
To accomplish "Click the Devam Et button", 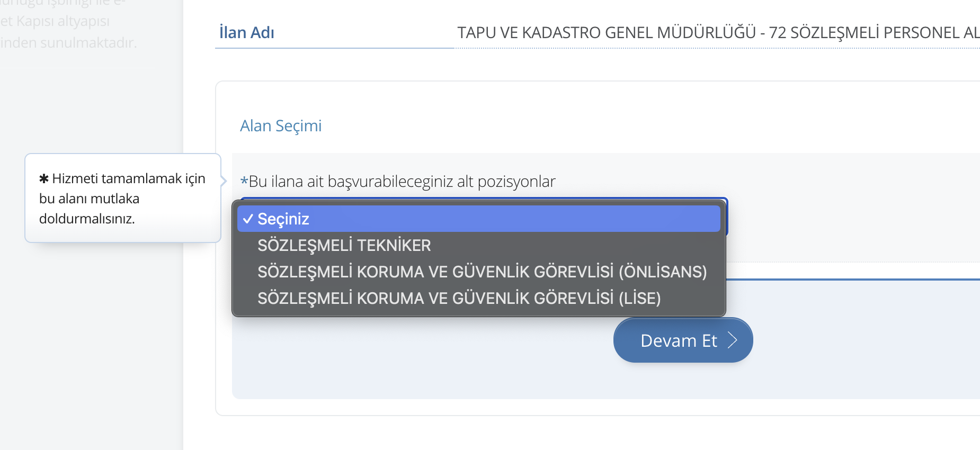I will pyautogui.click(x=683, y=340).
